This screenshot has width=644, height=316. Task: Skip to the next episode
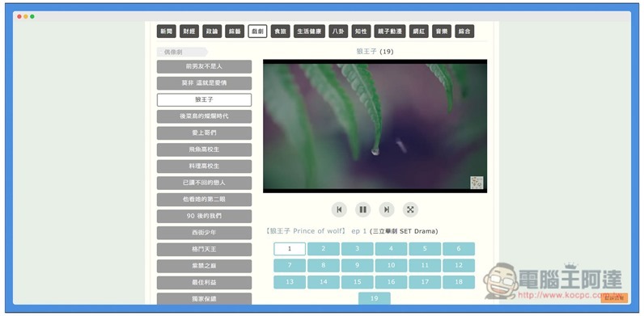[387, 209]
